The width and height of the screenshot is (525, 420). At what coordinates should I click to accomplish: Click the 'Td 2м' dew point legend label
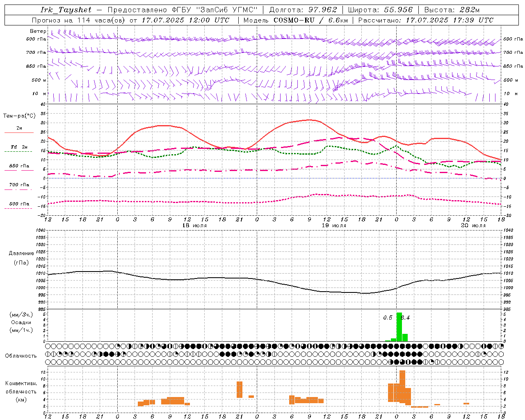tap(19, 147)
